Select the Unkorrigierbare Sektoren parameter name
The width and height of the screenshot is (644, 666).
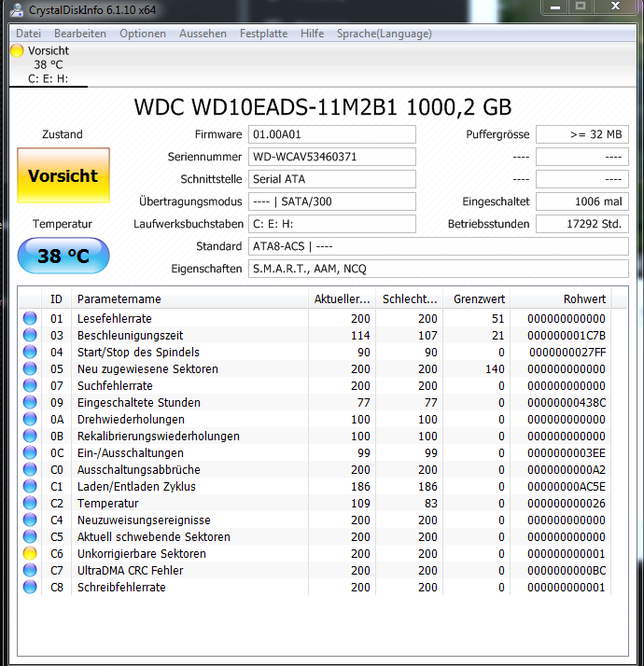pos(142,554)
